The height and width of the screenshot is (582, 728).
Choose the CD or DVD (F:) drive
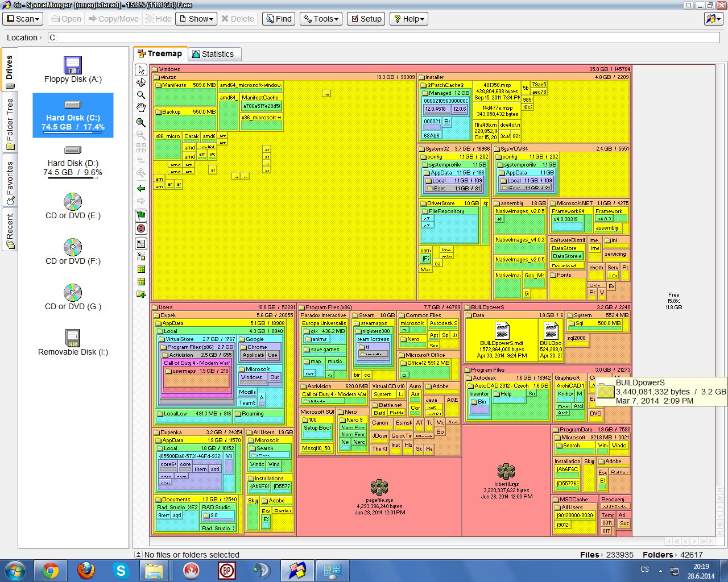click(x=73, y=252)
